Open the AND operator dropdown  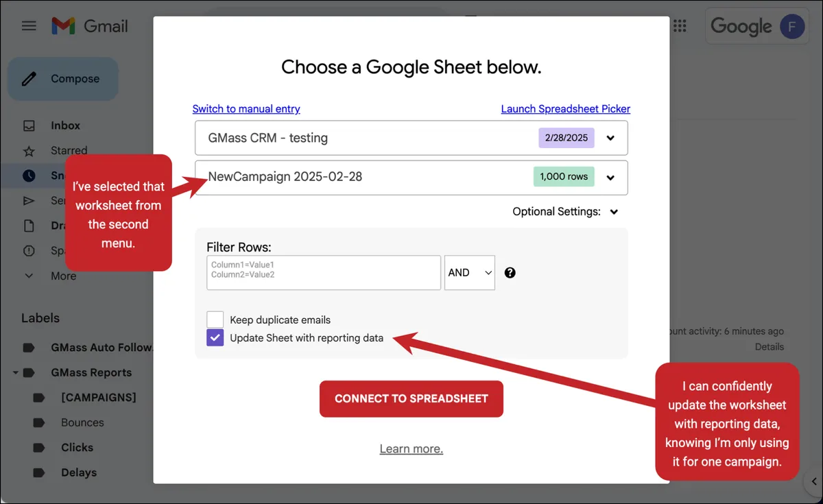click(x=470, y=273)
